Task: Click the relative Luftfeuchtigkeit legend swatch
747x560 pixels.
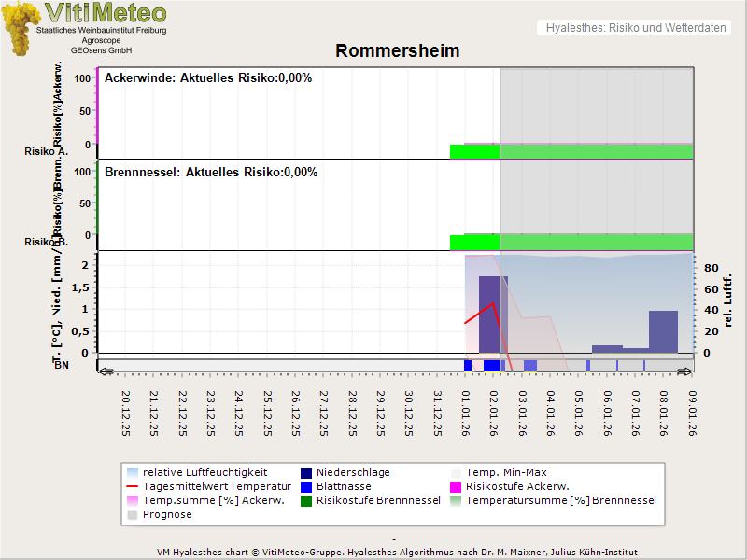Action: pos(132,472)
